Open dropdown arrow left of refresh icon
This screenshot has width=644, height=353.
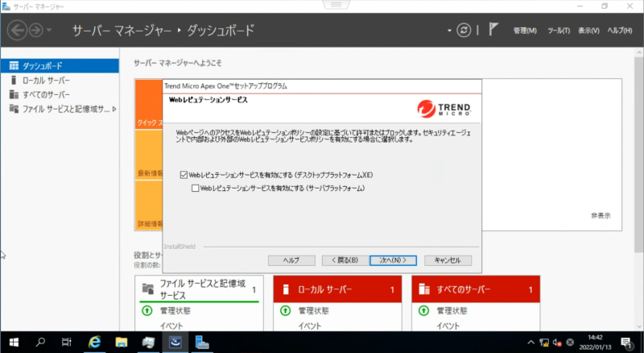point(449,31)
